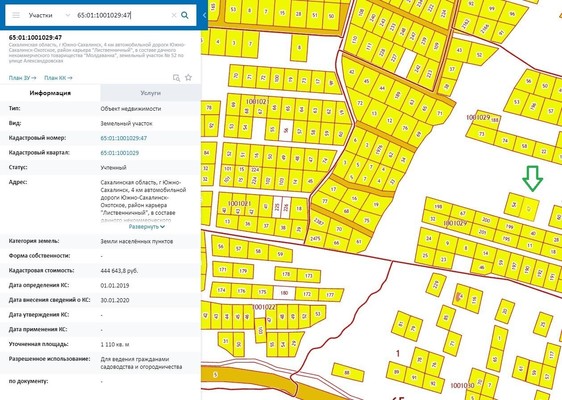Click the panel heading 65:01:1001029:47
The height and width of the screenshot is (400, 562).
[35, 37]
